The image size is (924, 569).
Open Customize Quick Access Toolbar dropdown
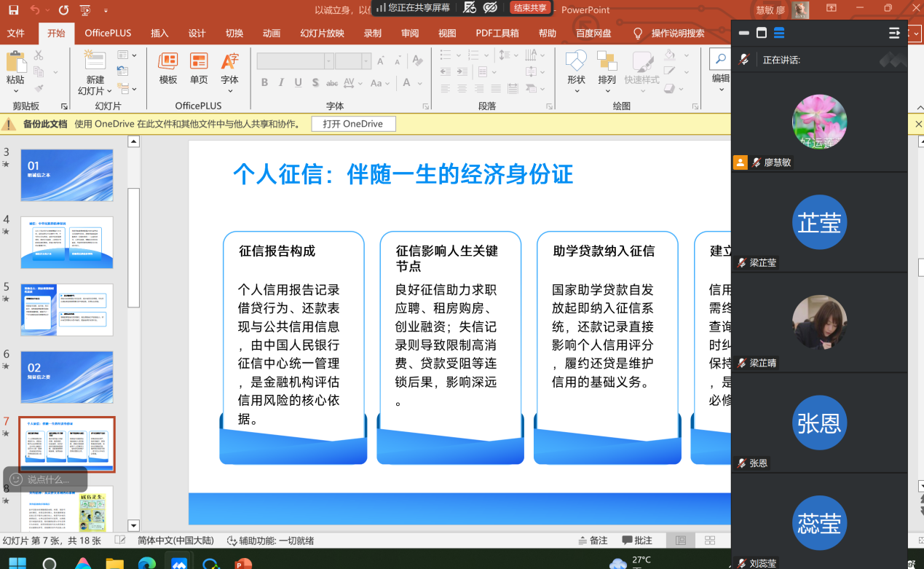click(106, 11)
